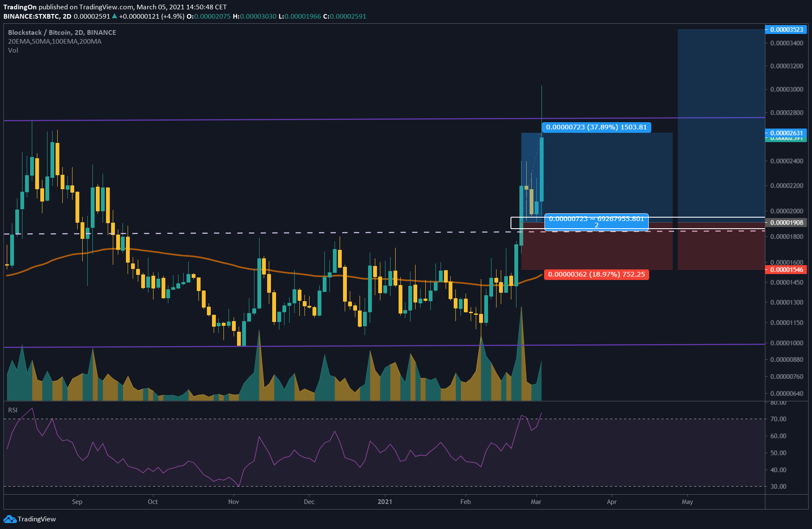The width and height of the screenshot is (812, 529).
Task: Click the Vol indicator label
Action: click(x=13, y=50)
